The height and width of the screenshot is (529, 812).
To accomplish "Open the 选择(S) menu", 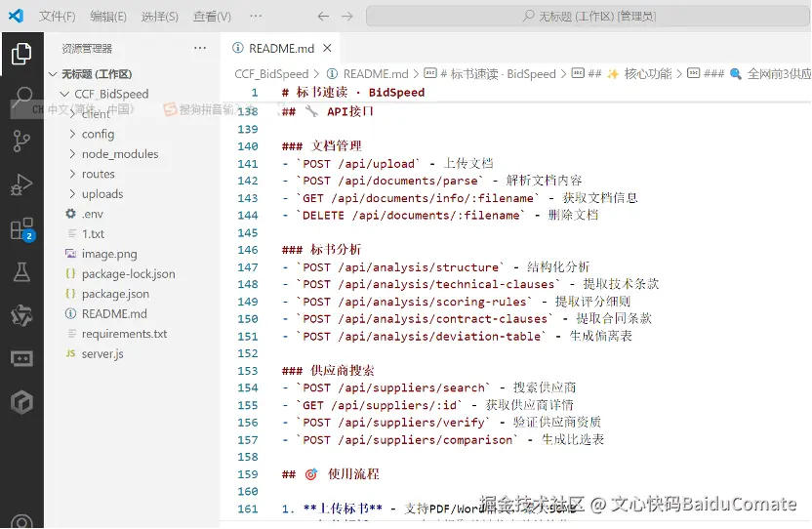I will point(160,16).
